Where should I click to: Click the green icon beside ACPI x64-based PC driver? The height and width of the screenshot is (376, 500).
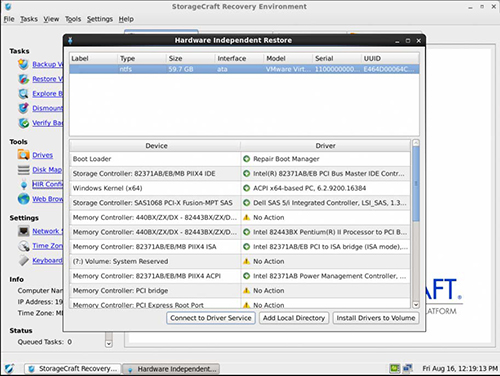[x=246, y=188]
